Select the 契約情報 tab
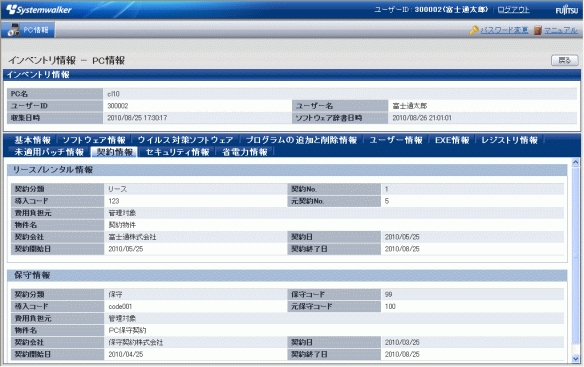 114,152
